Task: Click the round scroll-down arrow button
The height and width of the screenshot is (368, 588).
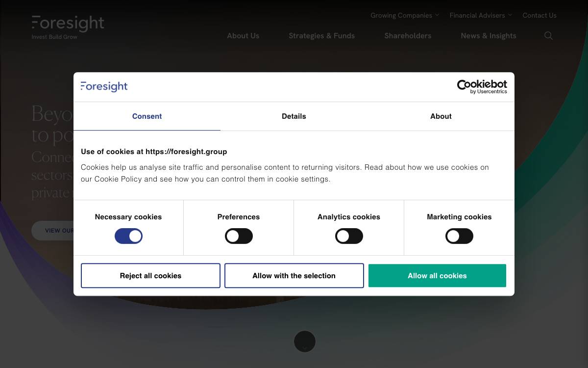Action: [305, 342]
